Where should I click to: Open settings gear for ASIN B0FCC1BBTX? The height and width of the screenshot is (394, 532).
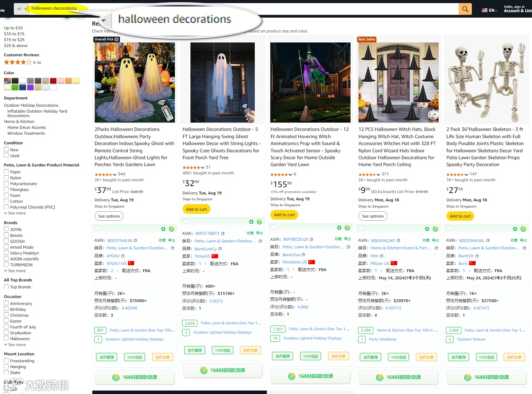[251, 222]
